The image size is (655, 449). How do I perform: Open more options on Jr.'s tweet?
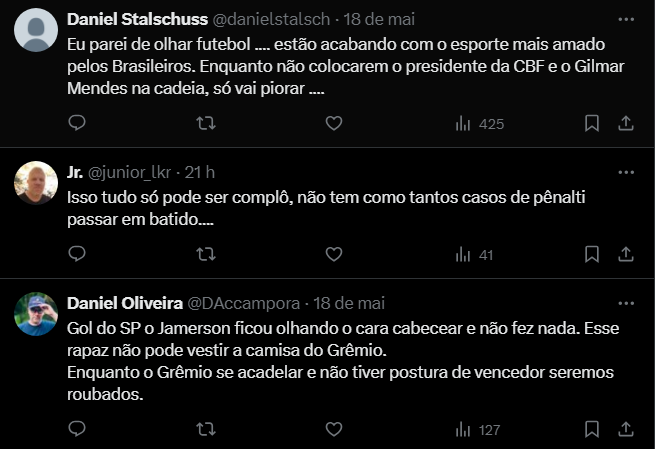point(625,171)
